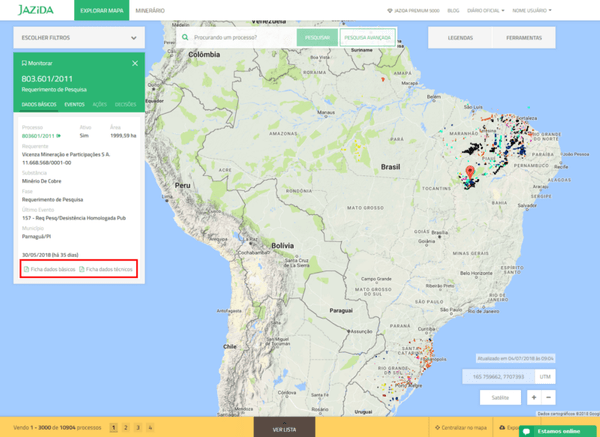Select the Eventos tab in process panel

pos(74,104)
